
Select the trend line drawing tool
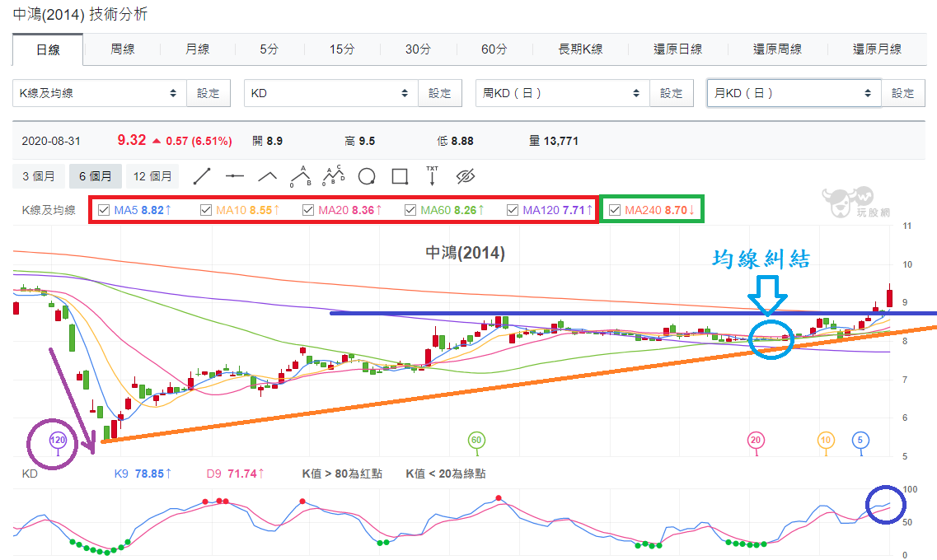click(x=202, y=176)
